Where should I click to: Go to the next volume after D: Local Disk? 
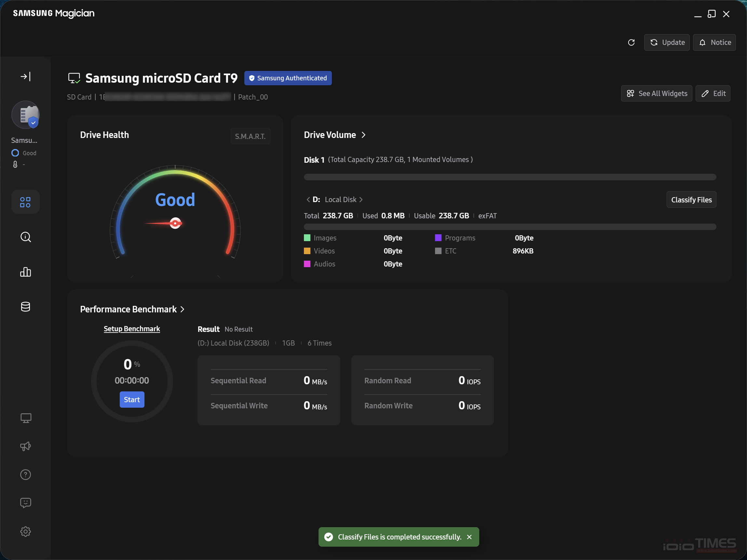(361, 199)
